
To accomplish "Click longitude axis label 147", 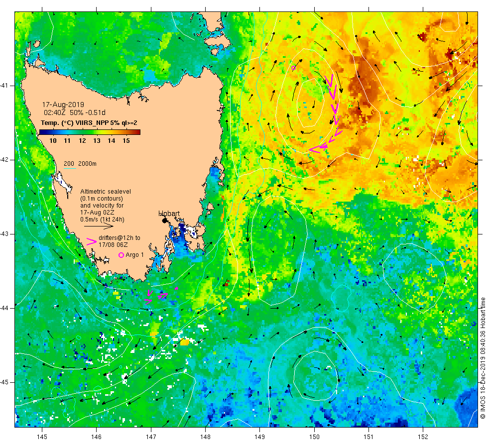I will click(x=151, y=437).
